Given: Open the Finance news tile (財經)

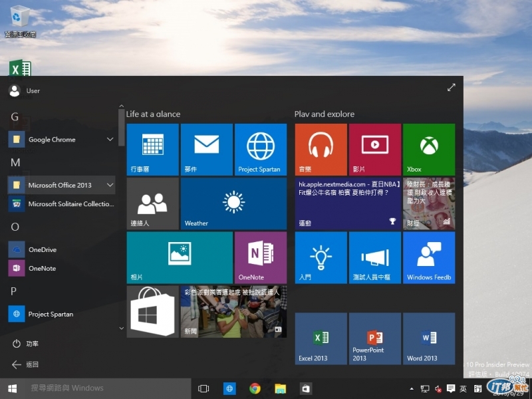Looking at the screenshot, I should coord(429,203).
